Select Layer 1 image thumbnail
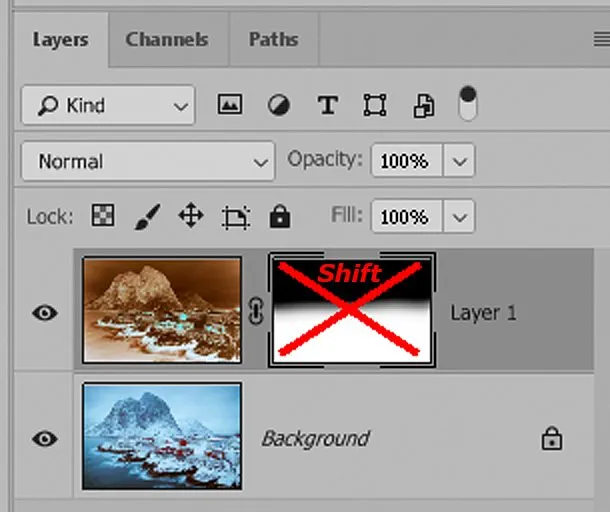 162,310
